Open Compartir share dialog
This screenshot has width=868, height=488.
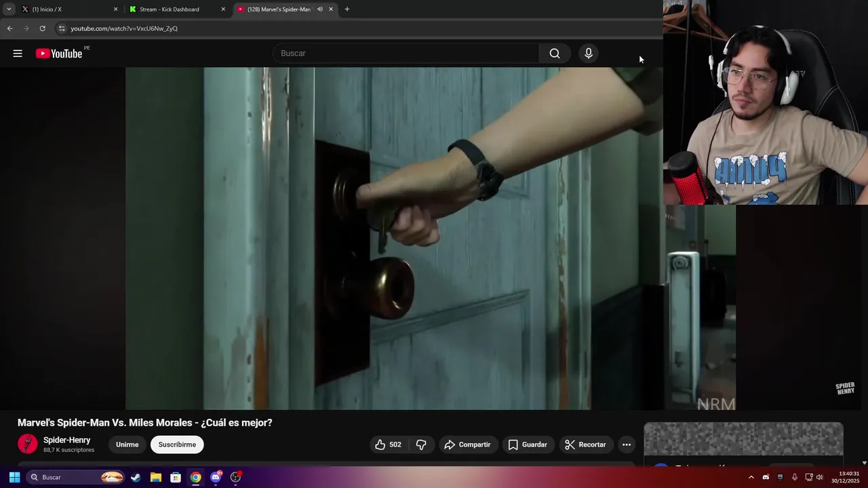(467, 445)
